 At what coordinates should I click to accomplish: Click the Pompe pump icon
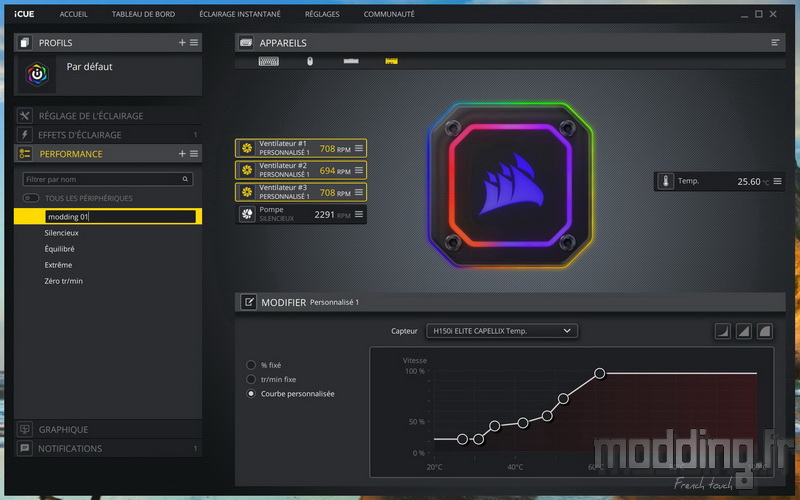click(x=247, y=214)
